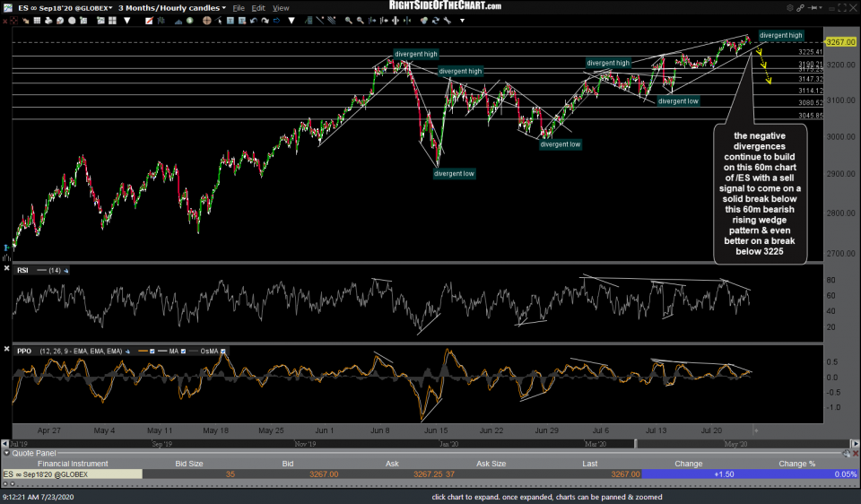Add a text annotation with T icon
Image resolution: width=861 pixels, height=504 pixels.
(x=230, y=21)
